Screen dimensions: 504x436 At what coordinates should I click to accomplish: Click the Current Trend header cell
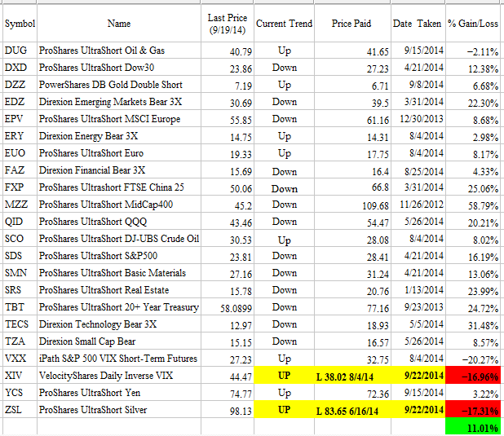click(284, 23)
